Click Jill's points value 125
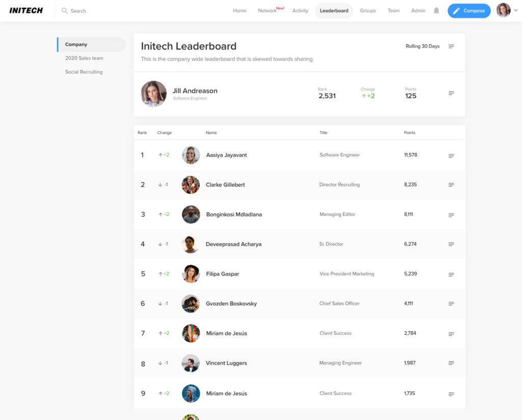 [x=410, y=96]
